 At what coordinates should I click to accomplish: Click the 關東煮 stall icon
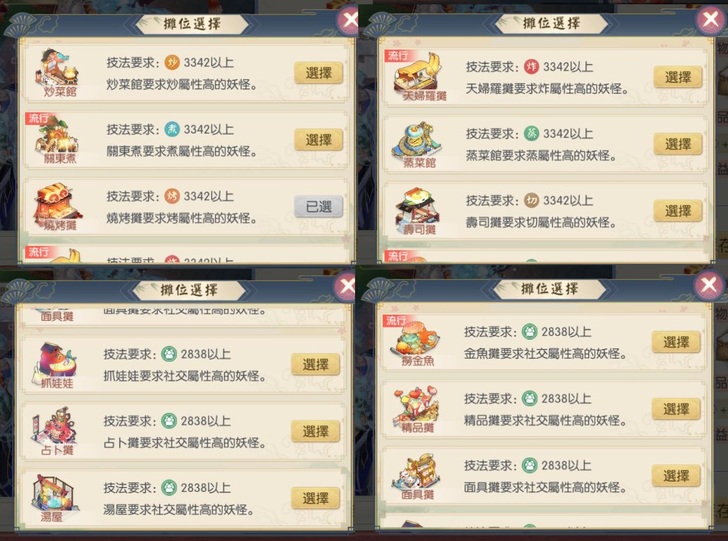57,136
